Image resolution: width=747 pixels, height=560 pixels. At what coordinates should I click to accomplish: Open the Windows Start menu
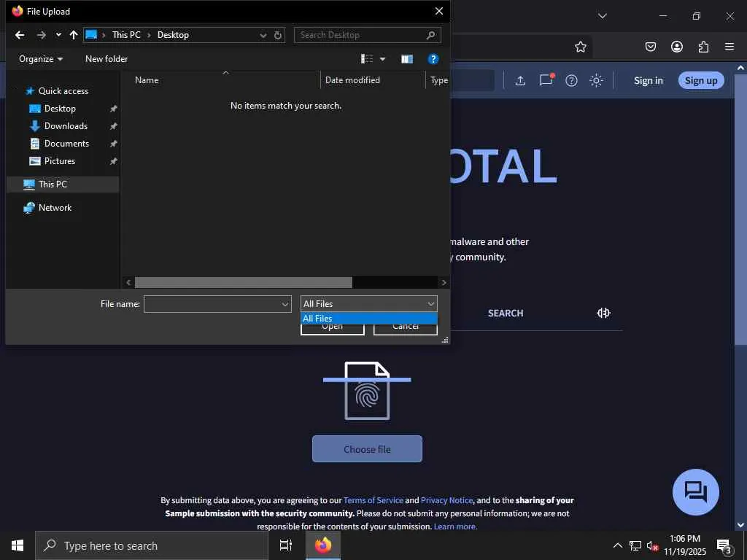[18, 545]
